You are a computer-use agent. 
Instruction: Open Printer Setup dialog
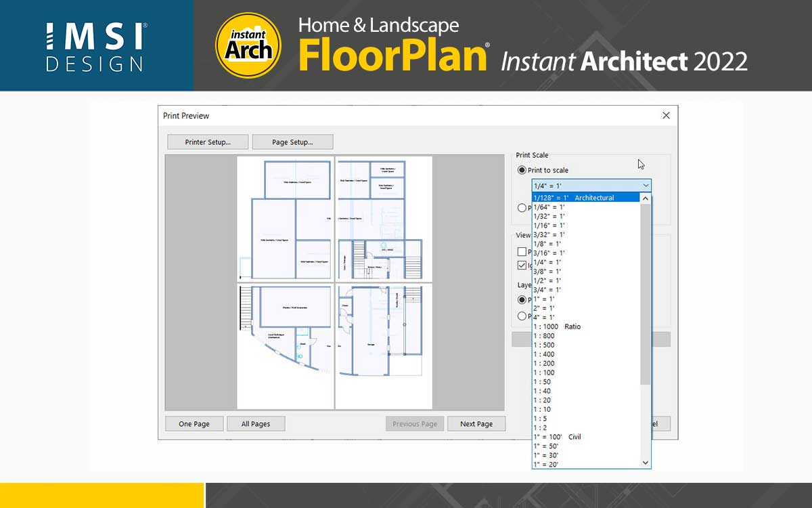(x=208, y=142)
